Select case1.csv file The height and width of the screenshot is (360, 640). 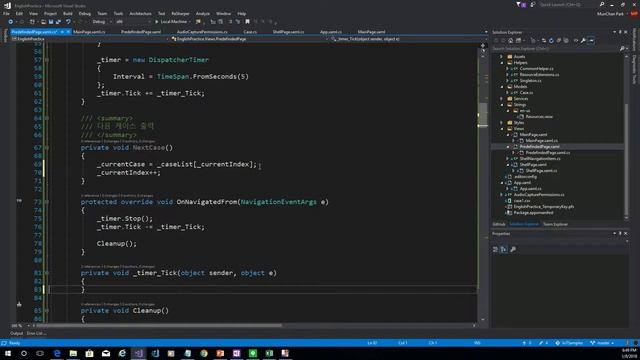coord(522,200)
